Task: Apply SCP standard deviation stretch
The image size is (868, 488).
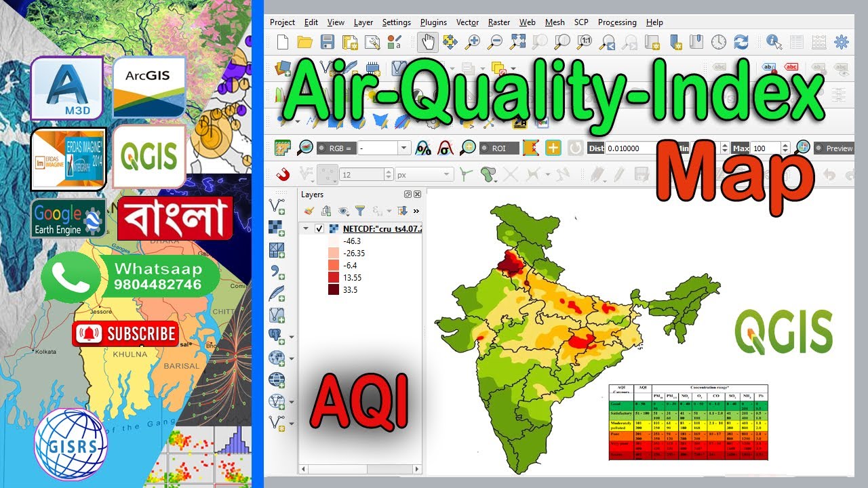Action: coord(445,148)
